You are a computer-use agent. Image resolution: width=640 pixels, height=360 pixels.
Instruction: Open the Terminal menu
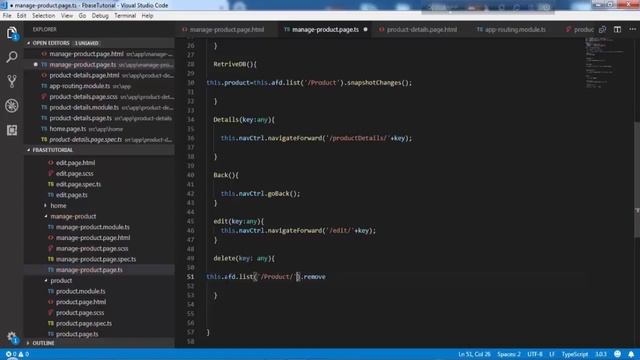point(125,16)
